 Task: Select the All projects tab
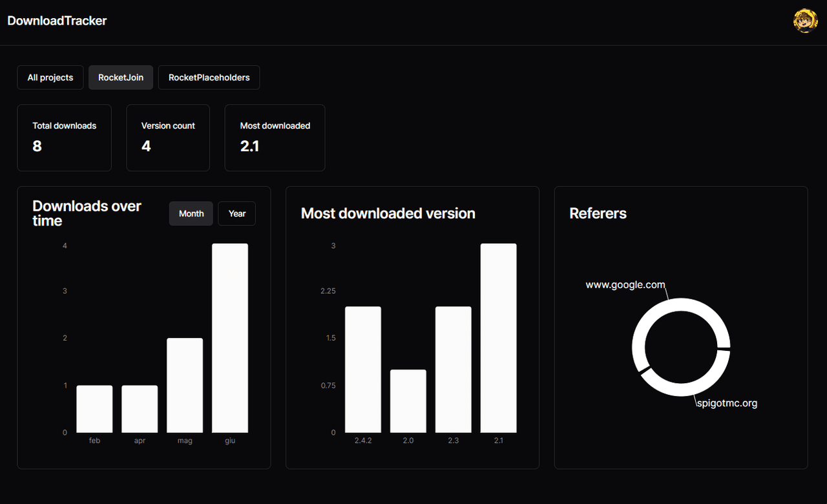[50, 78]
